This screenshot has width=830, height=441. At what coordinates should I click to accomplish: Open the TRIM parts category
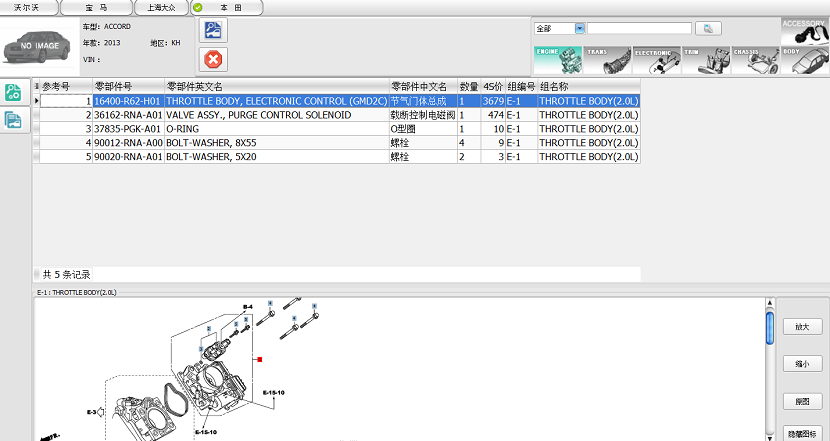[x=705, y=60]
